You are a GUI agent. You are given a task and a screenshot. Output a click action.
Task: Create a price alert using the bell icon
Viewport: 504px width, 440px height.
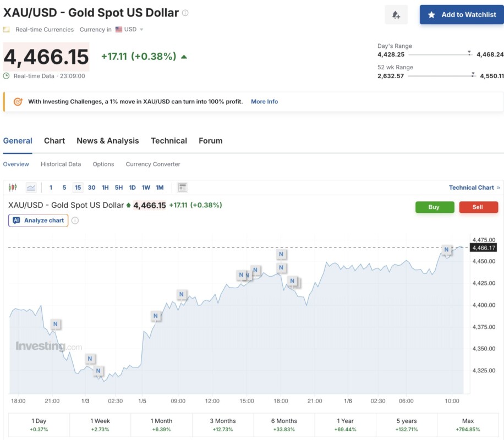click(396, 14)
